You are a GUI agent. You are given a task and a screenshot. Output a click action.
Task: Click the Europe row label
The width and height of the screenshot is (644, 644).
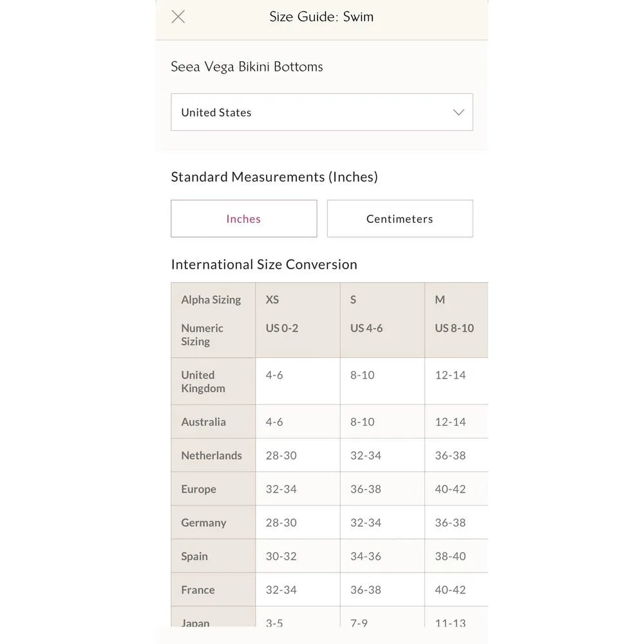click(x=198, y=489)
